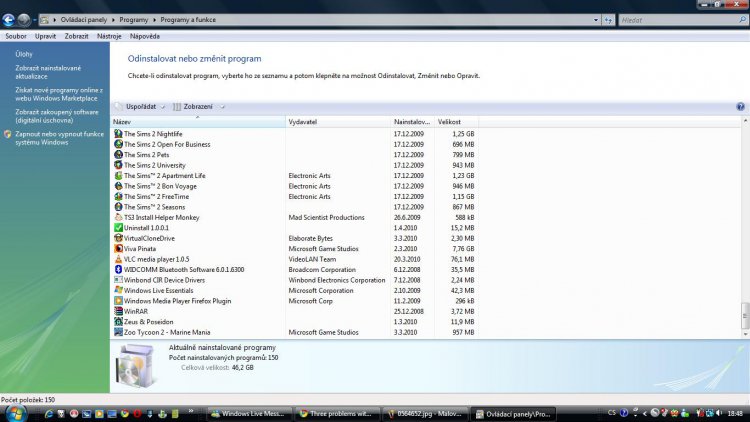Screen dimensions: 750x422
Task: Open the Soubor menu
Action: [x=16, y=36]
